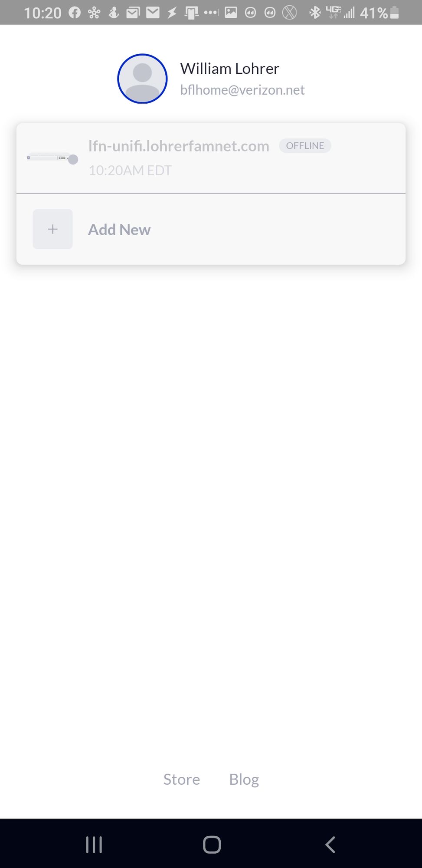Viewport: 422px width, 868px height.
Task: Tap Android home button
Action: [x=212, y=845]
